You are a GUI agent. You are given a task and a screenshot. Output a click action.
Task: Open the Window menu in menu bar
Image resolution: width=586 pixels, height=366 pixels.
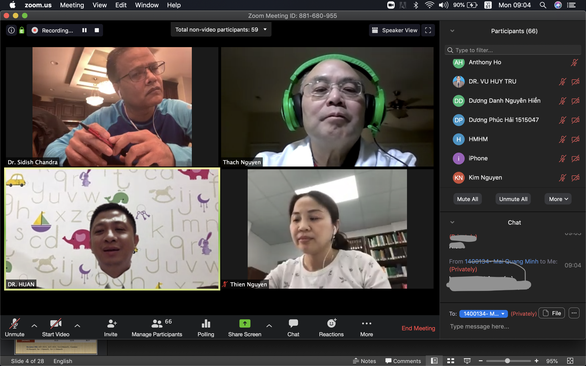click(146, 5)
